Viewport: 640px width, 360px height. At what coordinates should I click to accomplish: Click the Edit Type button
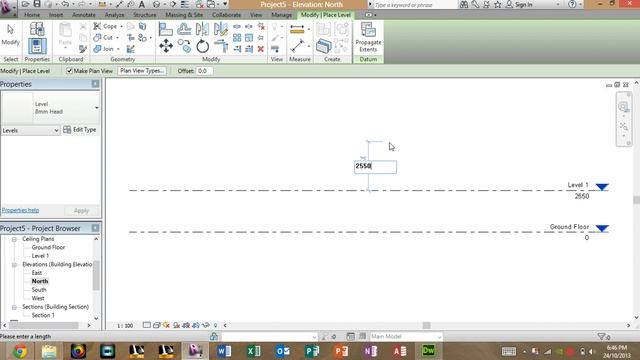[x=80, y=130]
